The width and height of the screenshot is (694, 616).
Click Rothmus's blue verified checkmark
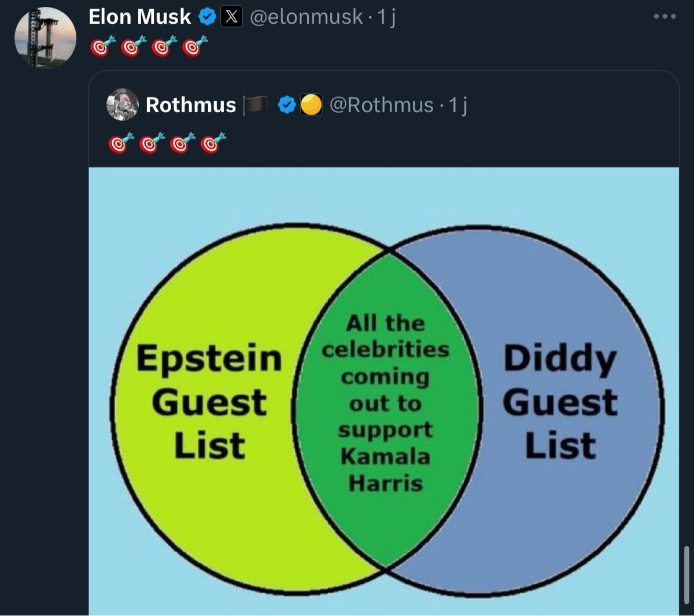(287, 105)
